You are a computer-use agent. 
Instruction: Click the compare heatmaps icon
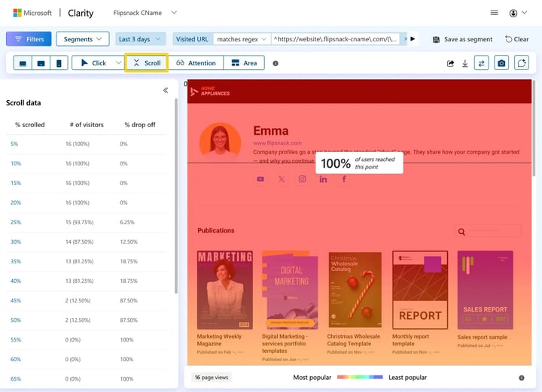point(481,63)
